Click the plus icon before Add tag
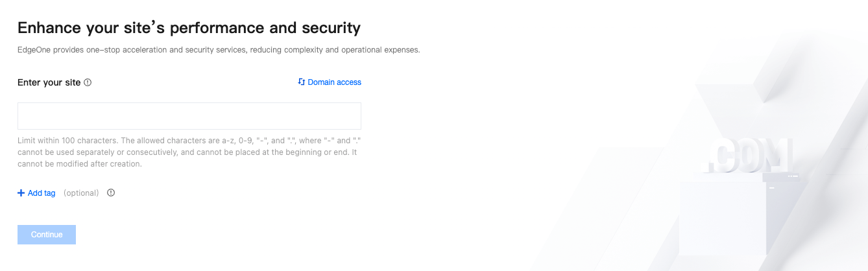This screenshot has height=271, width=868. 21,193
